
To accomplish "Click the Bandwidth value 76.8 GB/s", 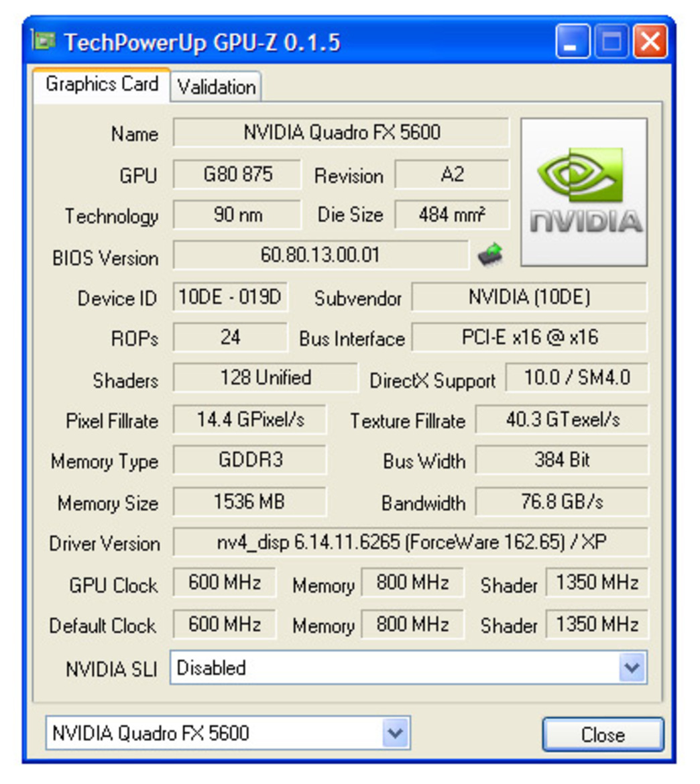I will 562,502.
